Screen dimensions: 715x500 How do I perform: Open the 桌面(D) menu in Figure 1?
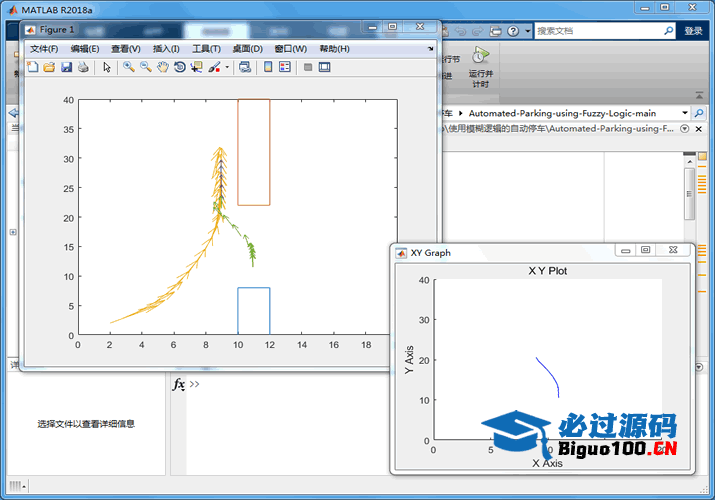click(x=248, y=49)
